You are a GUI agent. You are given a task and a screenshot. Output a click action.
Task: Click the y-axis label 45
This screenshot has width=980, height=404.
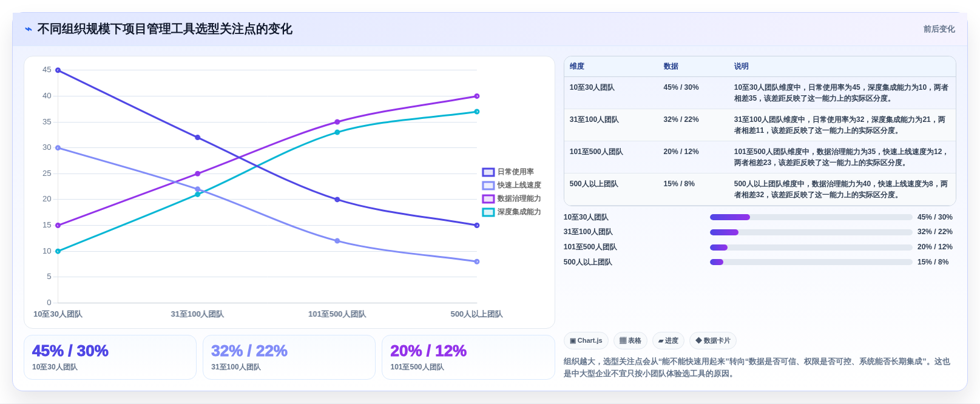(x=47, y=70)
